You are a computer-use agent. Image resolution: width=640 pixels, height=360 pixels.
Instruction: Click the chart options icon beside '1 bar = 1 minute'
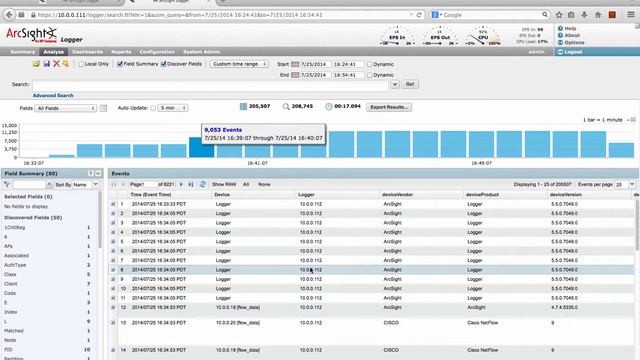coord(633,120)
